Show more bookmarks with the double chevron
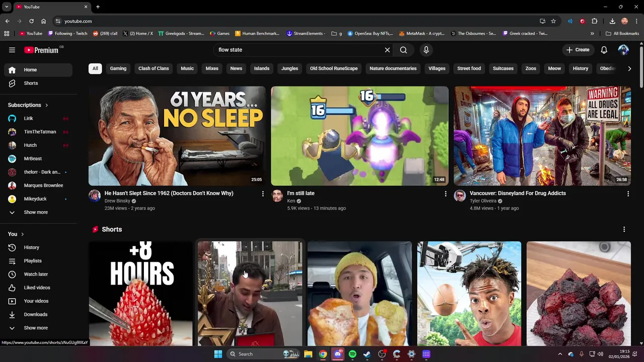 click(592, 34)
